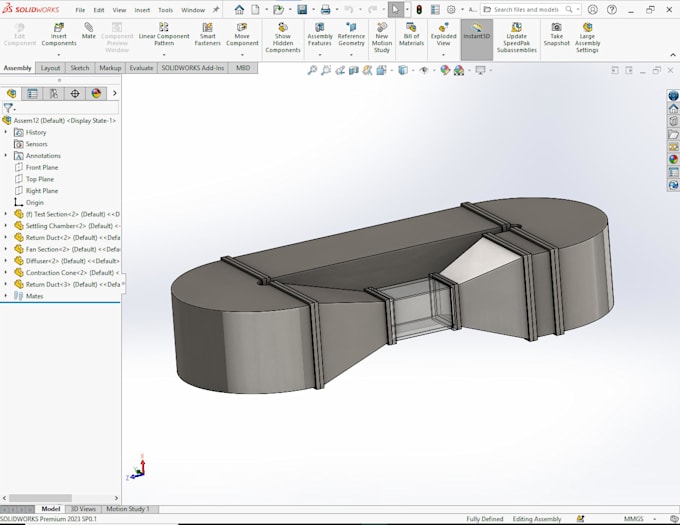Switch to the SOLIDWORKS Add-Ins tab
The width and height of the screenshot is (680, 525).
[x=193, y=68]
